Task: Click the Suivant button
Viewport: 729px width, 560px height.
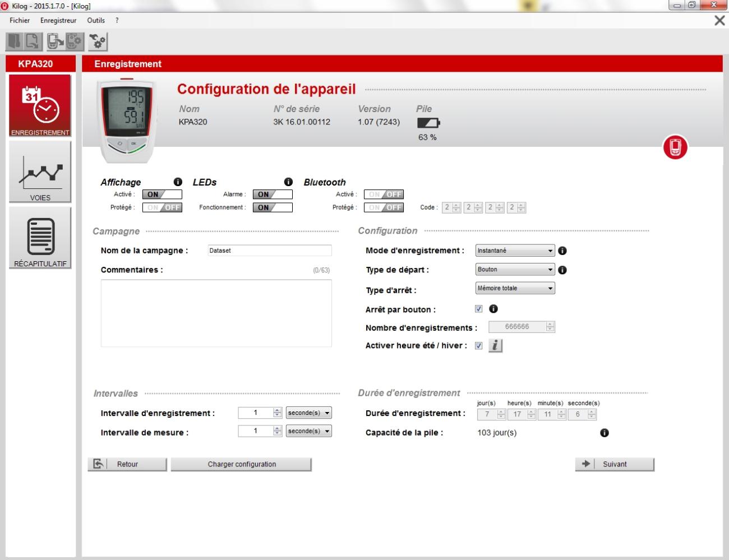Action: (615, 464)
